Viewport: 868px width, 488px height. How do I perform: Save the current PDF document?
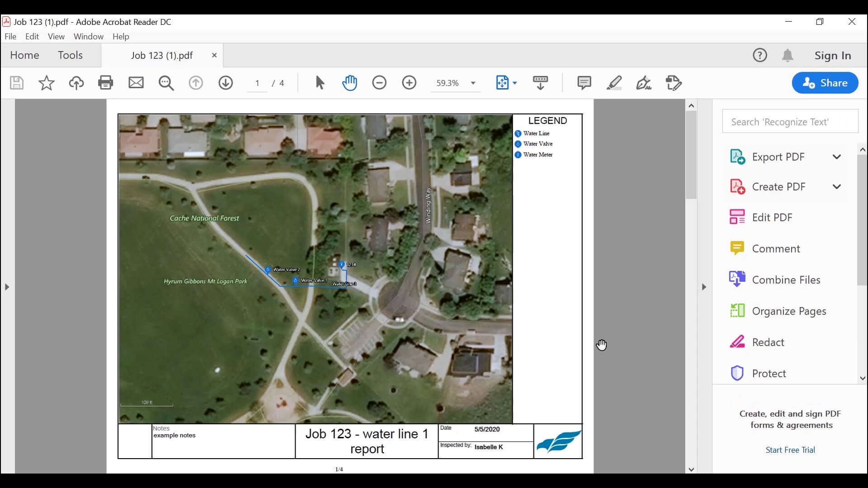(16, 83)
